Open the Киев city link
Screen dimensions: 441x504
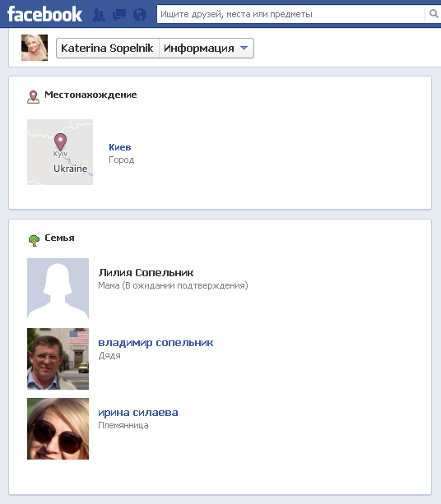(119, 147)
